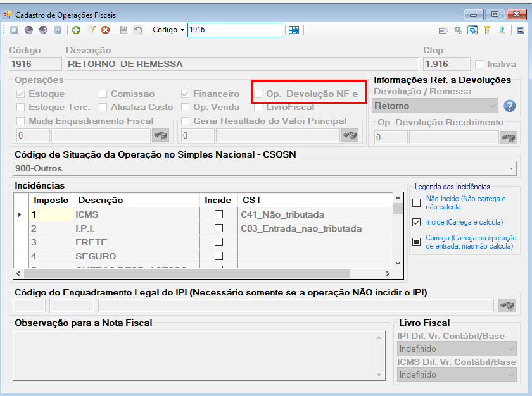
Task: Add new record with green plus
Action: tap(77, 30)
